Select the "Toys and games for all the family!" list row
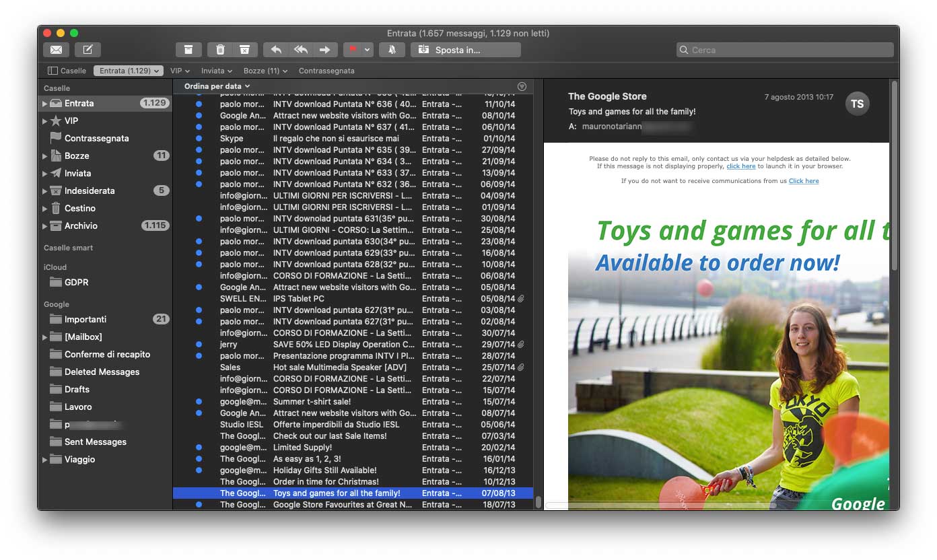The height and width of the screenshot is (560, 937). (353, 493)
